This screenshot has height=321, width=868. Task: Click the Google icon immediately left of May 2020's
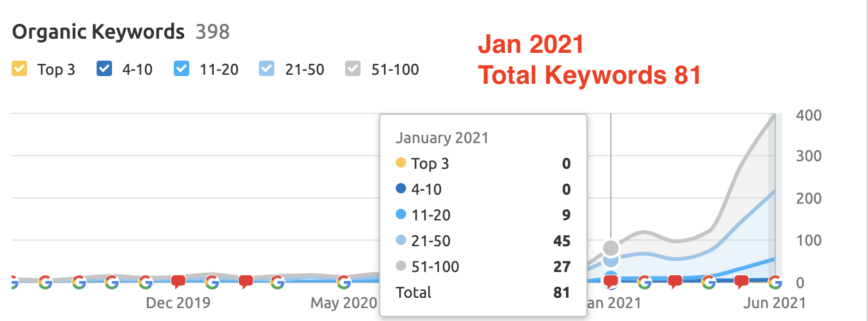[278, 282]
